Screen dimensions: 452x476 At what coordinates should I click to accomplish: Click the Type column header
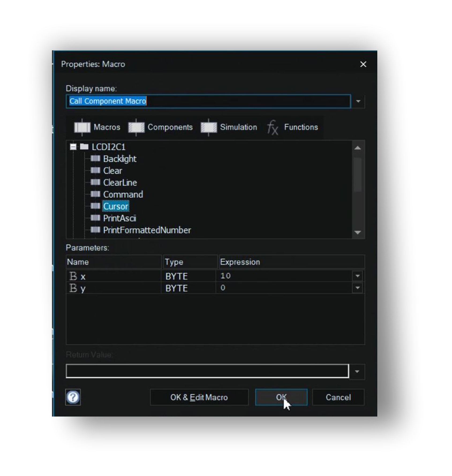[190, 262]
